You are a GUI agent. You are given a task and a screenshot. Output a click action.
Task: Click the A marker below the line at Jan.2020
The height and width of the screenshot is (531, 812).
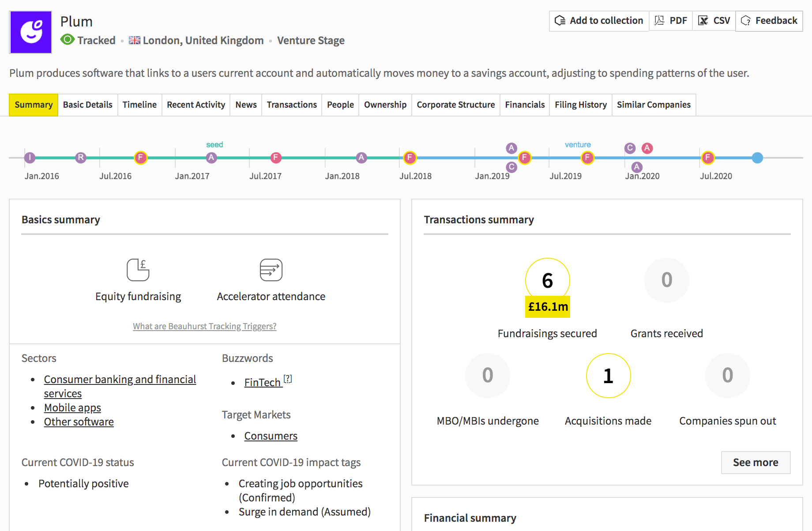click(x=636, y=167)
